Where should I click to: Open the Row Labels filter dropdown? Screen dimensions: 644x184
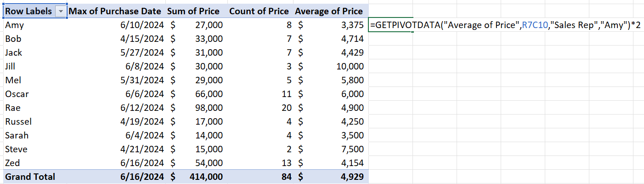60,11
